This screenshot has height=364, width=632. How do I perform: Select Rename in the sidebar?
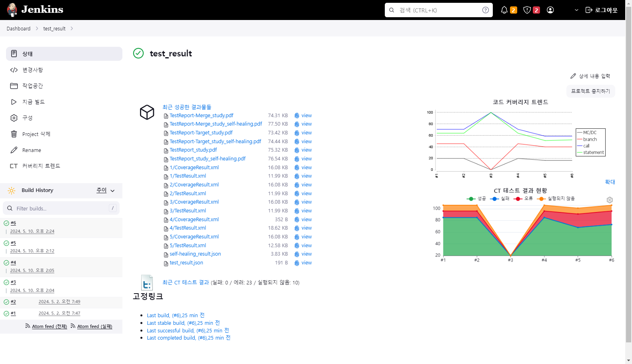coord(64,150)
